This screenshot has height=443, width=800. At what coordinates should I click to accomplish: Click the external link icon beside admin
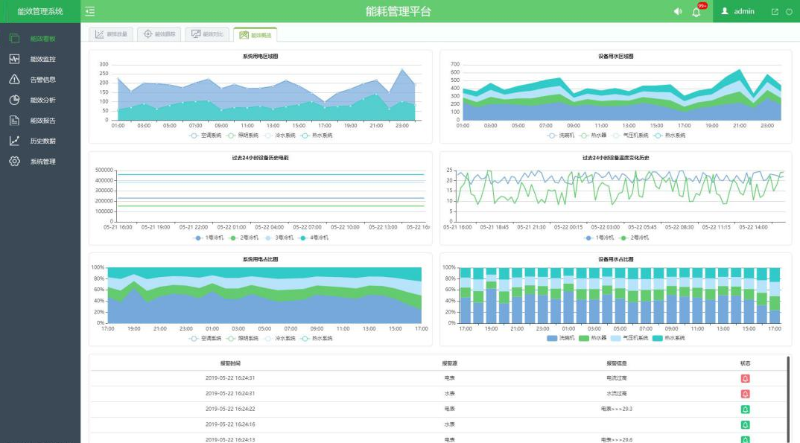coord(774,11)
